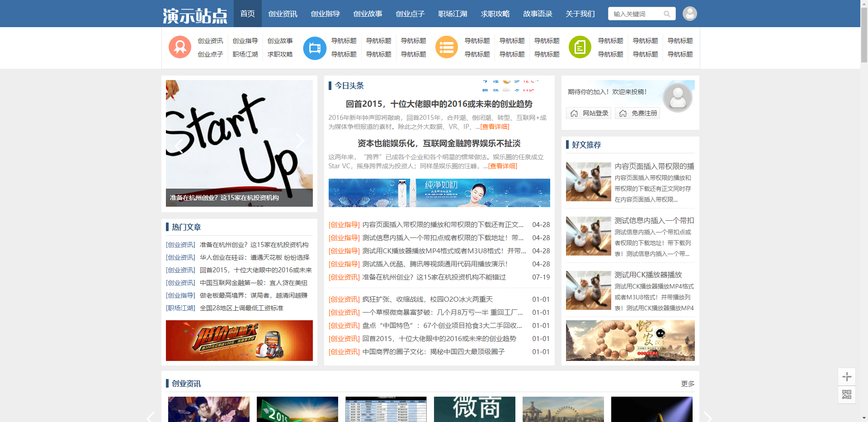Click cat thumbnail for 内容页面插入带权限的播

pos(589,182)
